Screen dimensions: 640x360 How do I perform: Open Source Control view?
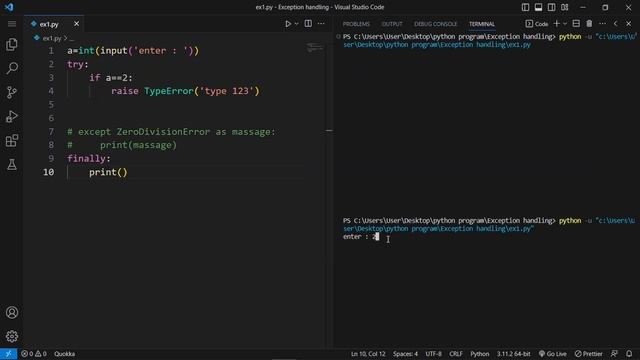coord(12,92)
